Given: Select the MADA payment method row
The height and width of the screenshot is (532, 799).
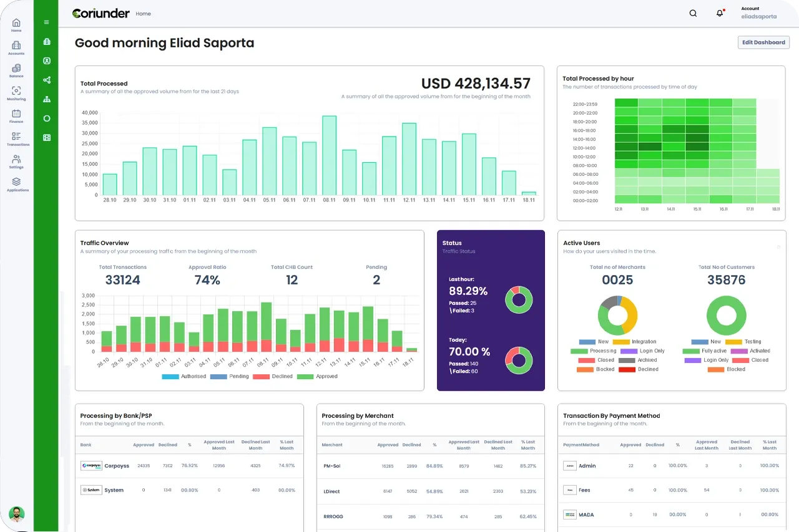Looking at the screenshot, I should coord(672,515).
